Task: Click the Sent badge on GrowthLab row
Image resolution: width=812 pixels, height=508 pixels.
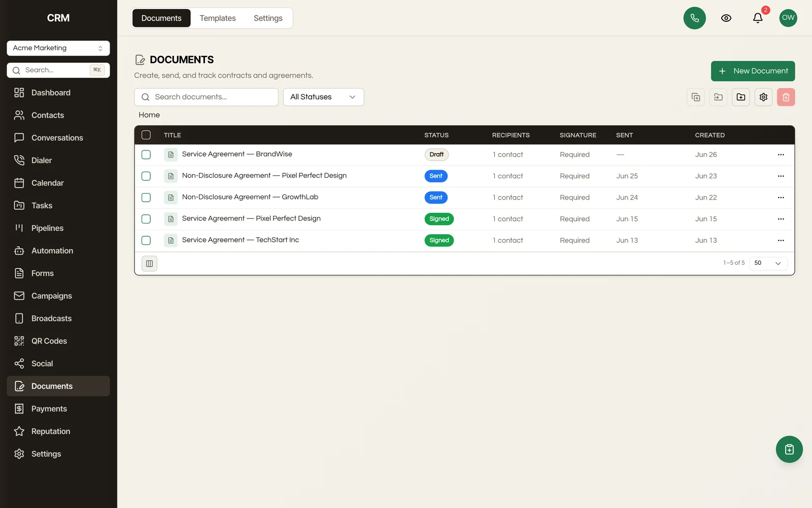Action: (x=436, y=198)
